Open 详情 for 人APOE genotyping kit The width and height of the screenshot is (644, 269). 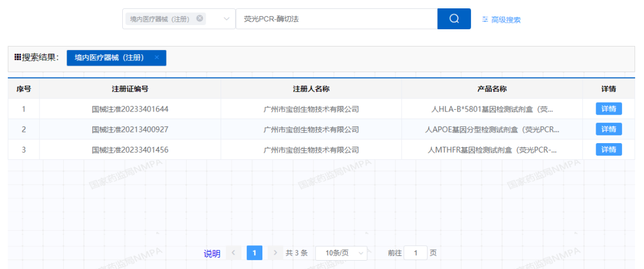[608, 129]
